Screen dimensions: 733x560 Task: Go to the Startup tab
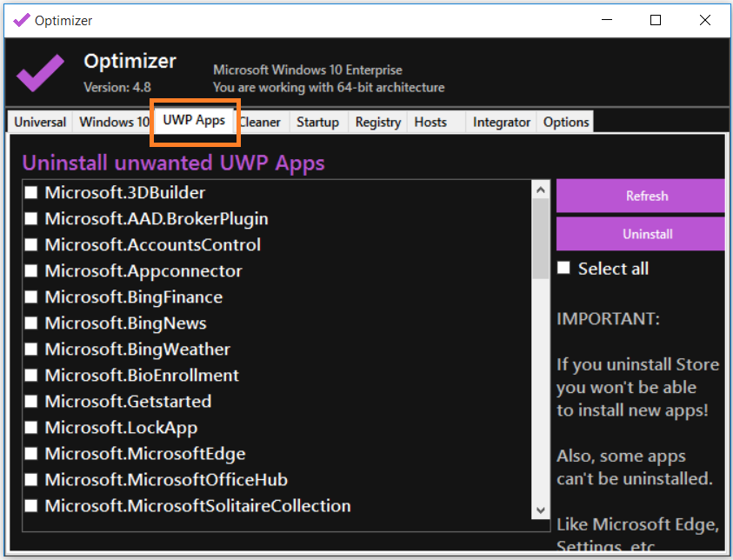[x=318, y=122]
